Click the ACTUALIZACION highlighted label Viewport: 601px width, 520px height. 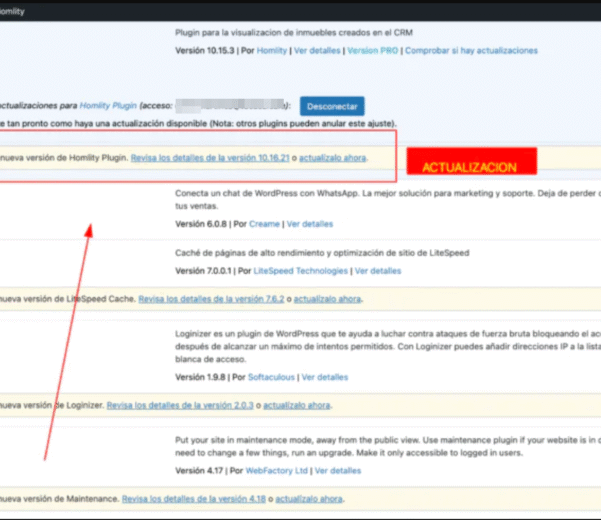coord(469,167)
